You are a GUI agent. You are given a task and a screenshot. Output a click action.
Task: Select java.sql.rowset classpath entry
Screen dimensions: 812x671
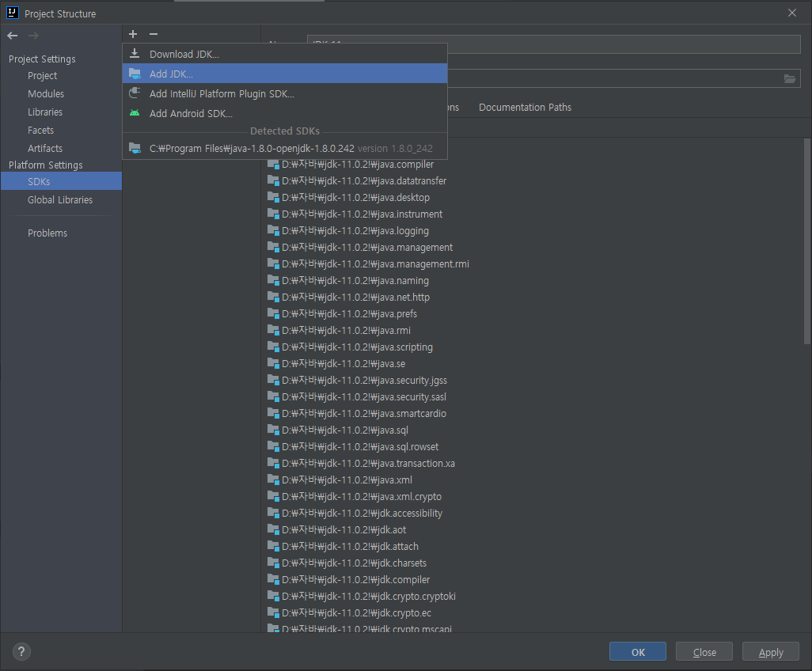[x=360, y=447]
